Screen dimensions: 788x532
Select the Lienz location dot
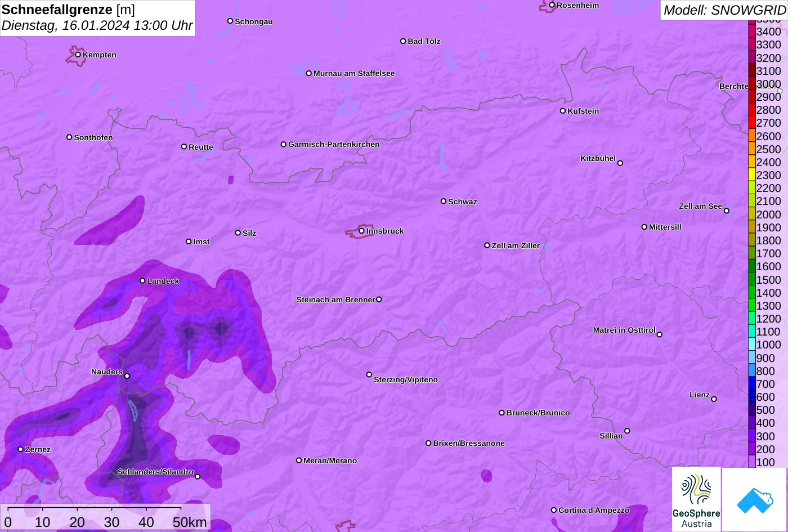coord(714,399)
